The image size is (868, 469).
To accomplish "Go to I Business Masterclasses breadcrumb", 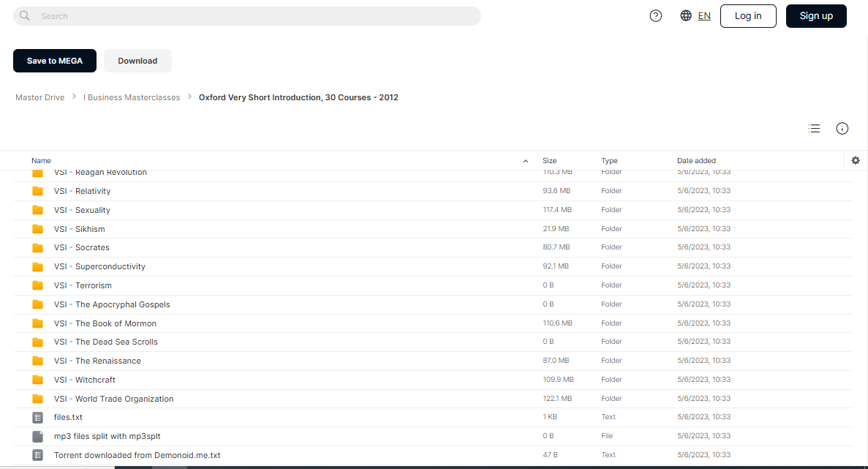I will tap(132, 97).
